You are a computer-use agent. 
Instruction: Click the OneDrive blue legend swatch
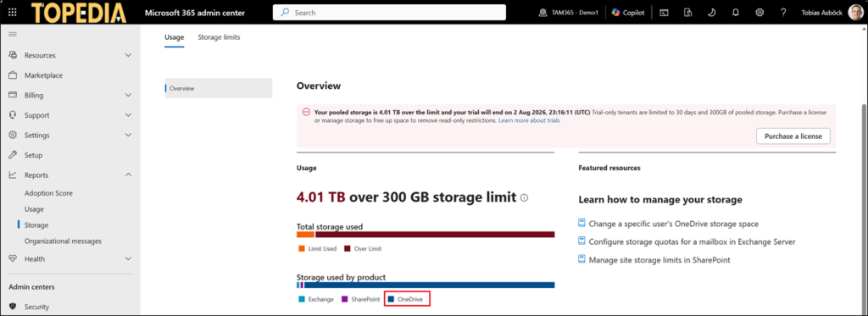[x=391, y=299]
